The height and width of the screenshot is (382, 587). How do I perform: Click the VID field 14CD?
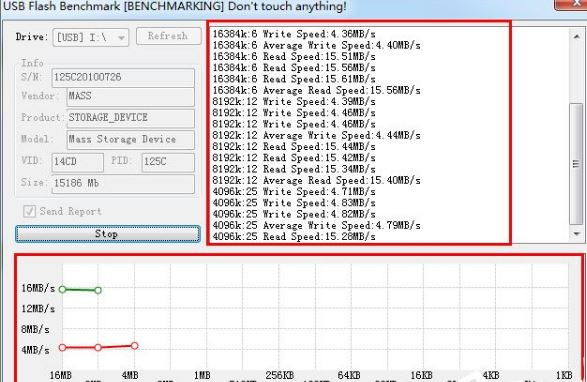pos(77,162)
